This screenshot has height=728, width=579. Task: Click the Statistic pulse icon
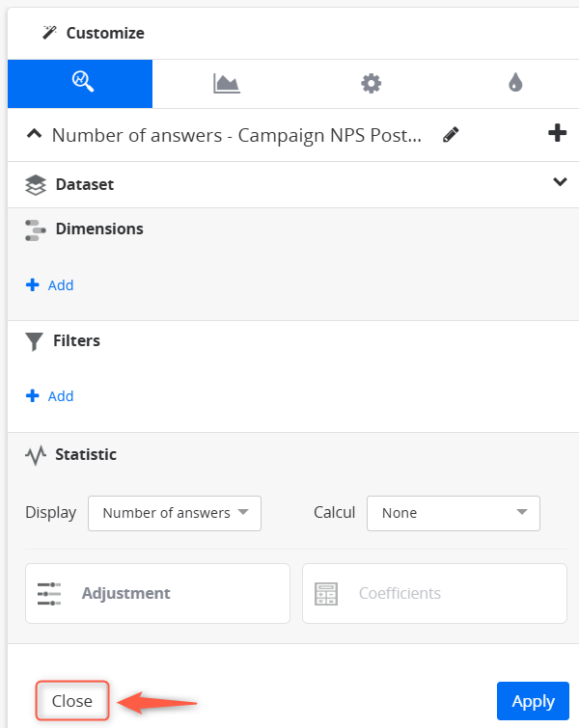(36, 455)
